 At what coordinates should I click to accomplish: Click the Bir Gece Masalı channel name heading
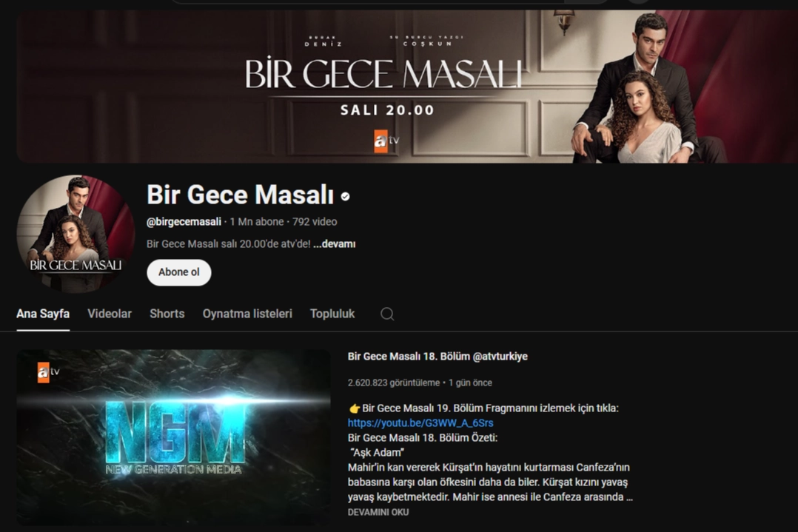tap(240, 195)
